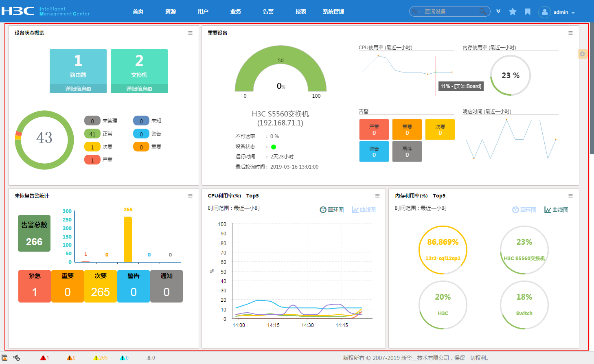The height and width of the screenshot is (364, 594).
Task: Click the device total donut chart 43
Action: pyautogui.click(x=44, y=140)
